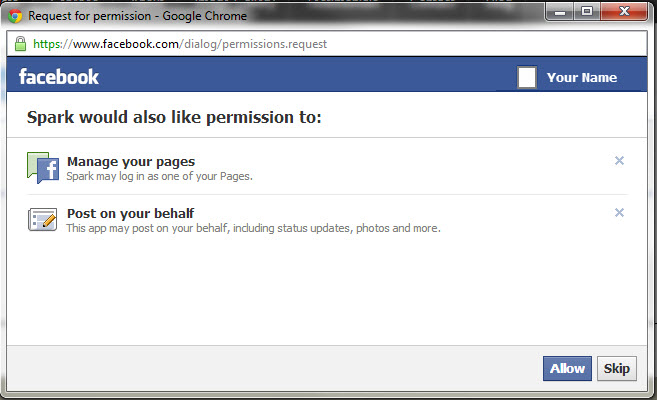657x400 pixels.
Task: Click 'Spark may log in as one of your Pages.' text
Action: (159, 176)
